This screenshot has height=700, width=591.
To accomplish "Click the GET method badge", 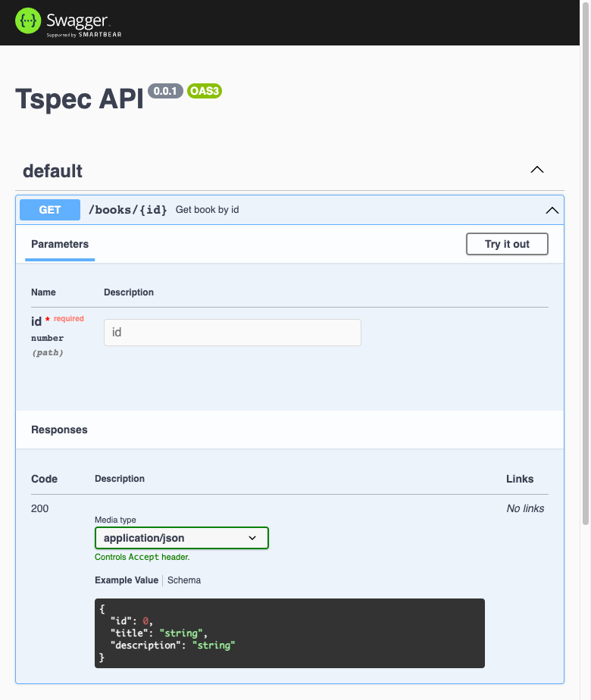I will (x=49, y=210).
